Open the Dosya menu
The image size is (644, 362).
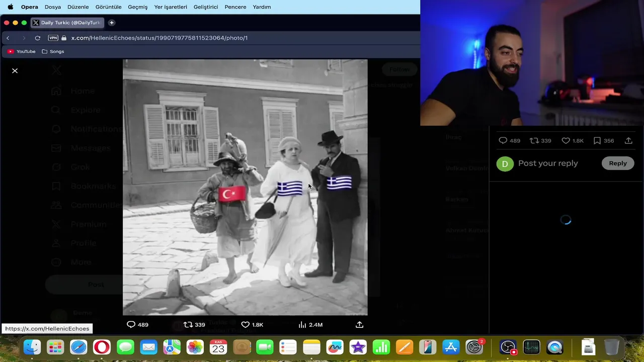[x=53, y=7]
